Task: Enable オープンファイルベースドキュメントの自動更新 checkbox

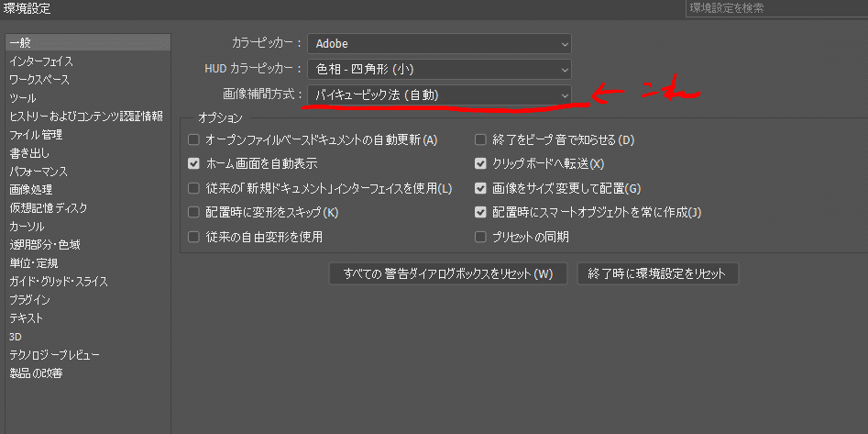Action: click(x=193, y=139)
